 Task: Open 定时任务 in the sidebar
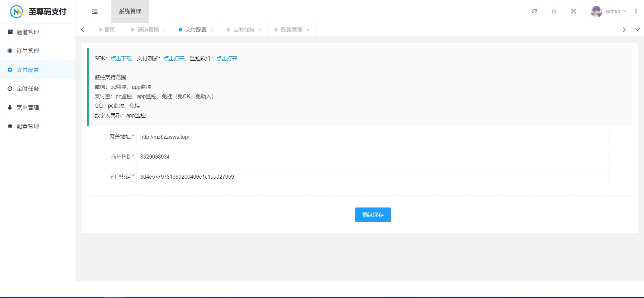pyautogui.click(x=28, y=89)
